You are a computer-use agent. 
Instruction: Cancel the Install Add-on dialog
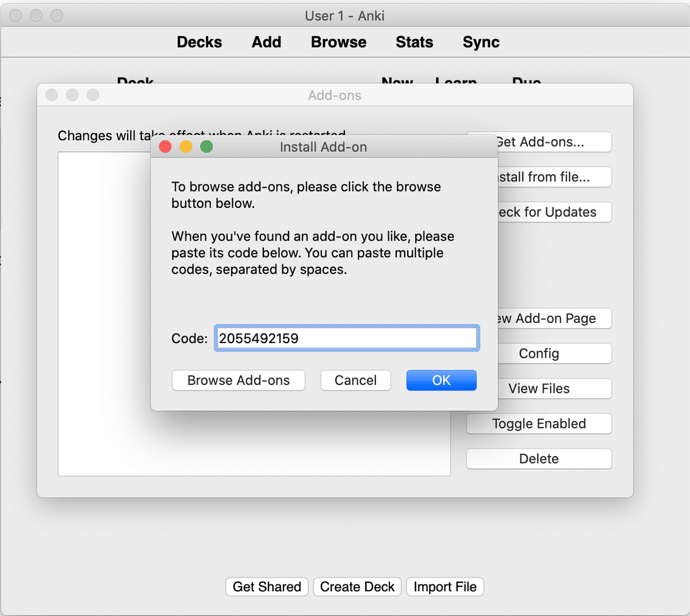pos(356,380)
